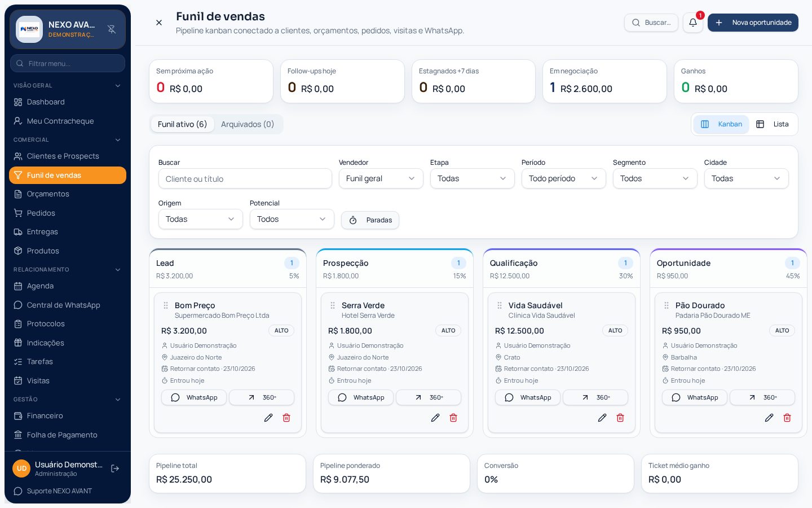812x508 pixels.
Task: Delete the Bom Preço card
Action: click(286, 418)
